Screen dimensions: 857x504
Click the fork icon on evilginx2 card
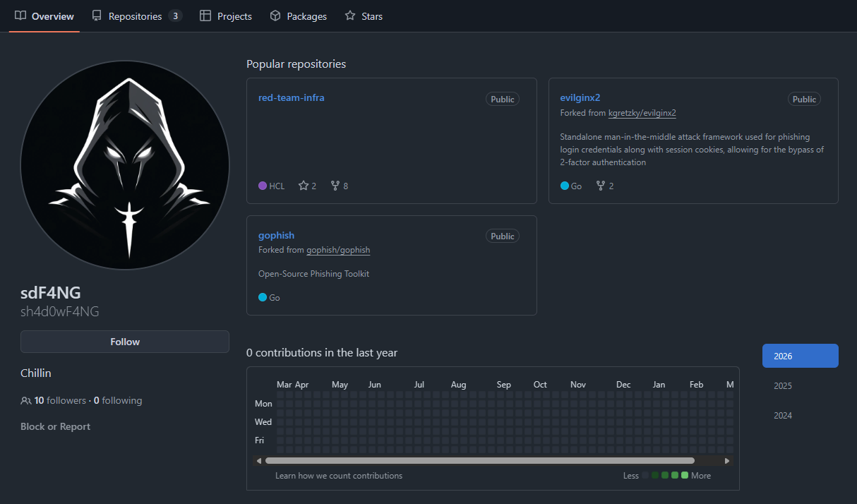[x=601, y=186]
